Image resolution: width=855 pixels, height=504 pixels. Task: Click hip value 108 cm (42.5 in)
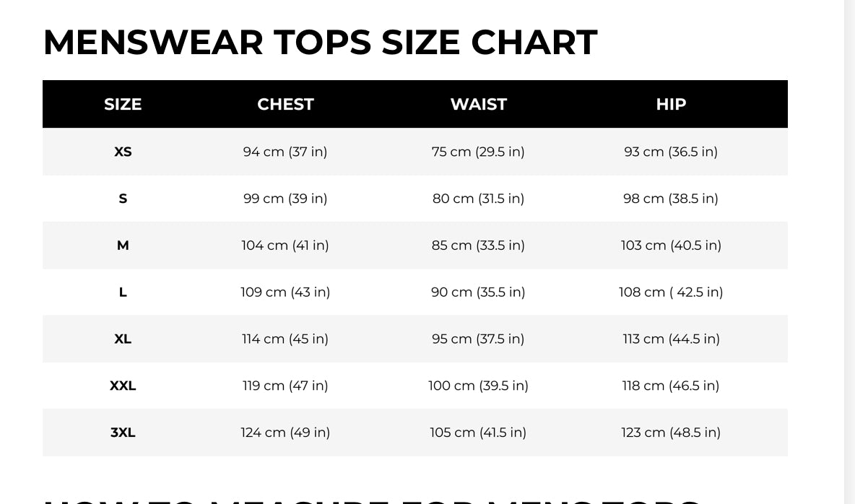pyautogui.click(x=671, y=292)
